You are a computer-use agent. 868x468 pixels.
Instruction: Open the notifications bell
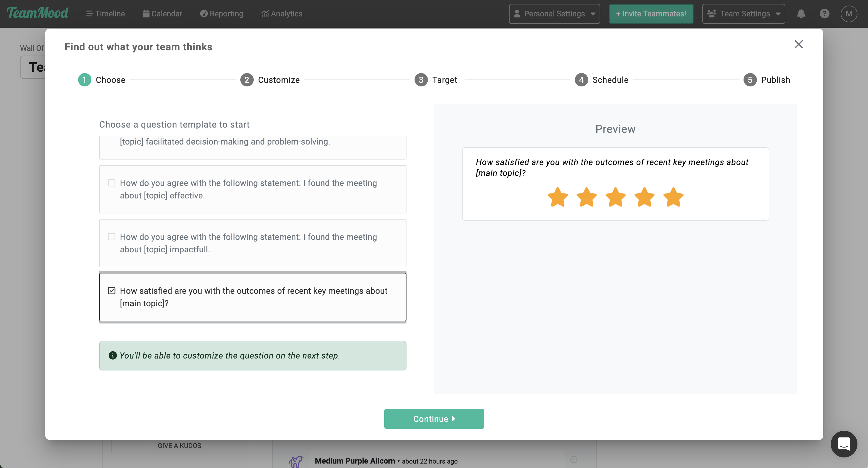[x=801, y=14]
